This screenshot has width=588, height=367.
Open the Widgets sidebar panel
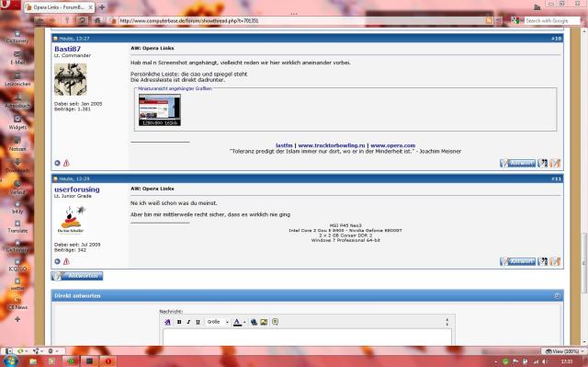(x=17, y=123)
